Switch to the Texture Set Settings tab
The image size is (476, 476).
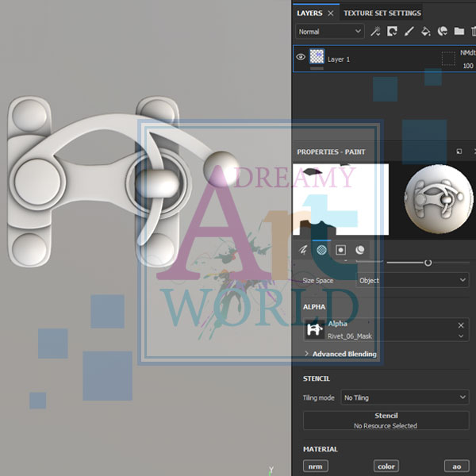[382, 13]
